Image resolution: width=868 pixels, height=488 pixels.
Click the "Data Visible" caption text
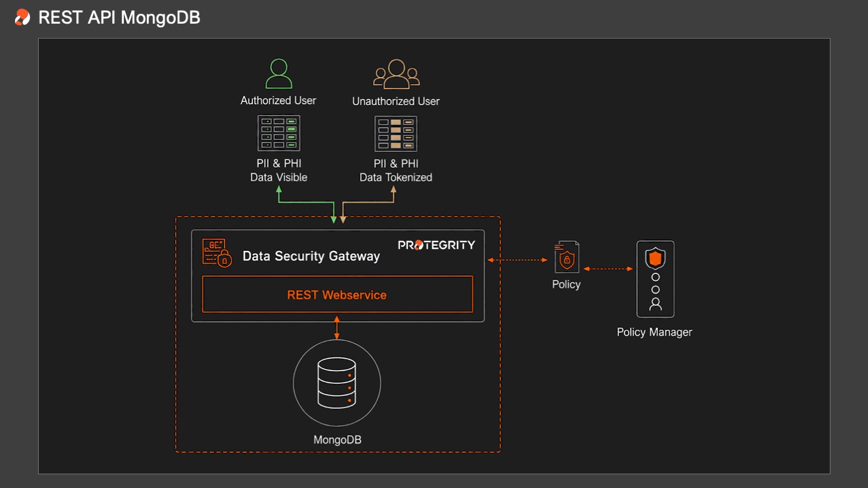[279, 178]
